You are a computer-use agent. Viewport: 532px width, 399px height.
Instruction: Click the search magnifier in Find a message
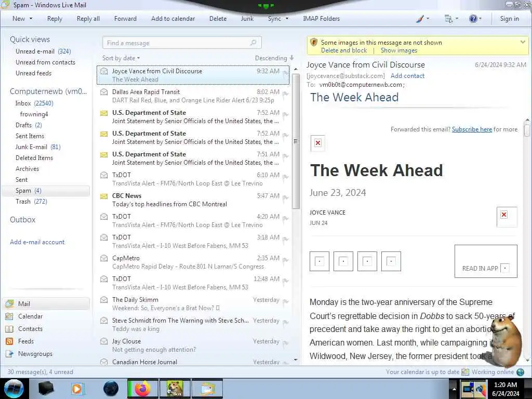253,43
